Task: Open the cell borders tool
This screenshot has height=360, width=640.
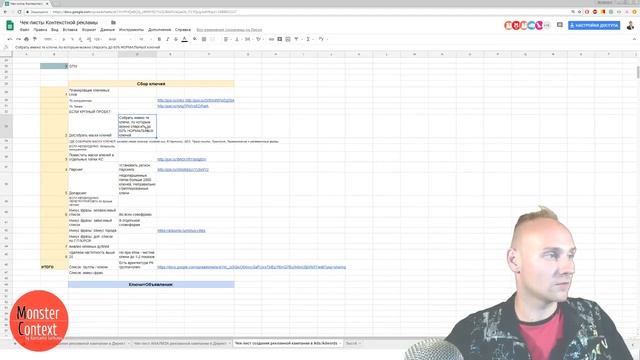Action: tap(204, 39)
